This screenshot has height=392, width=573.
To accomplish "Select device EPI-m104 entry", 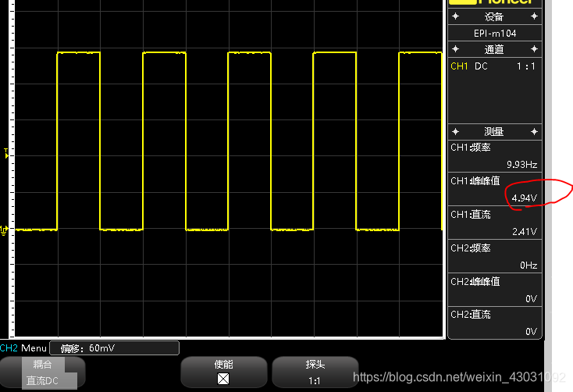I will tap(495, 34).
